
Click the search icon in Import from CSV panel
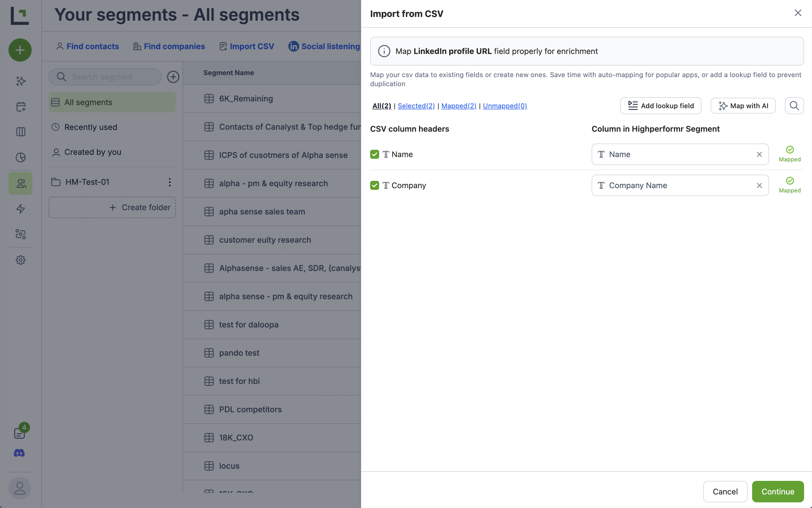coord(794,106)
